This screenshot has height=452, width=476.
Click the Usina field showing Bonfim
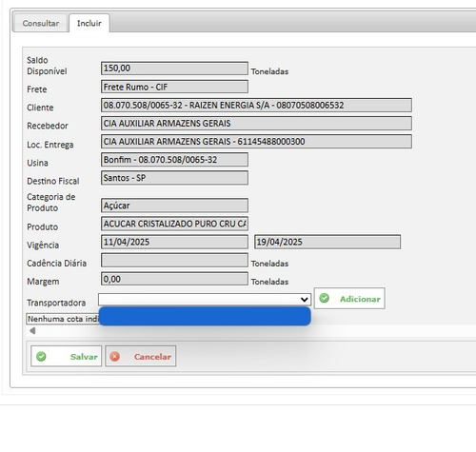pos(174,160)
